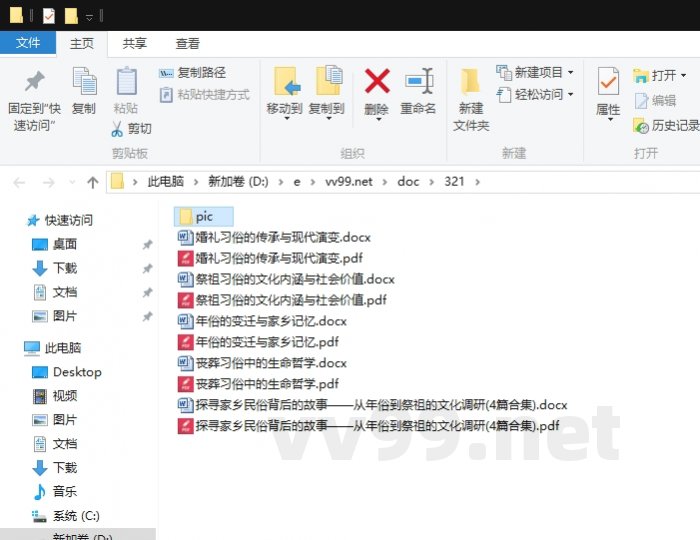This screenshot has width=700, height=540.
Task: Open Desktop under This PC
Action: coord(67,372)
